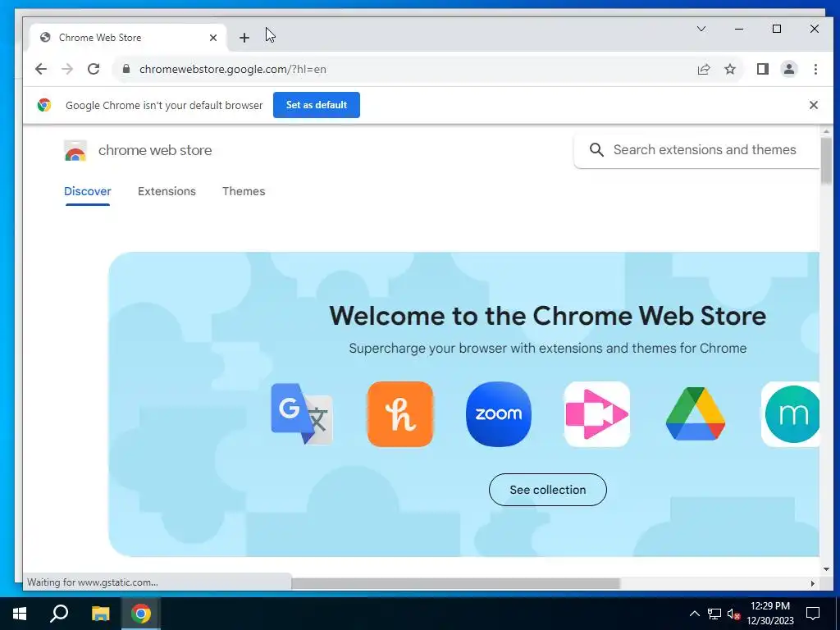
Task: Reload the Chrome Web Store page
Action: coord(94,69)
